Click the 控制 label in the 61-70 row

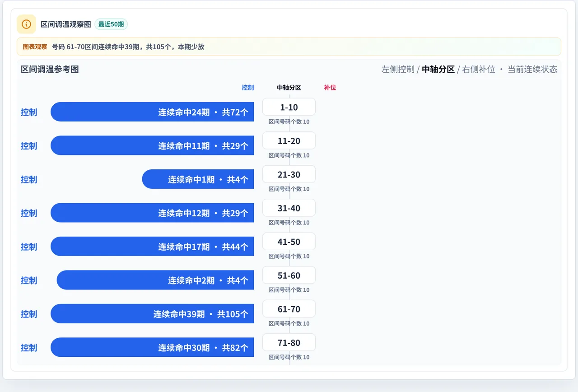point(29,314)
